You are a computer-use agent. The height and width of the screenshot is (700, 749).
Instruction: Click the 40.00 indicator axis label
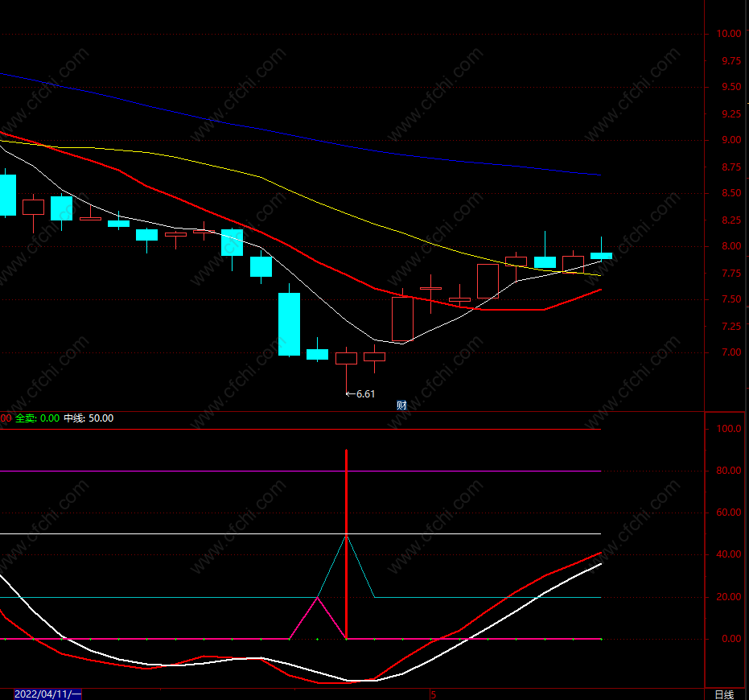728,554
